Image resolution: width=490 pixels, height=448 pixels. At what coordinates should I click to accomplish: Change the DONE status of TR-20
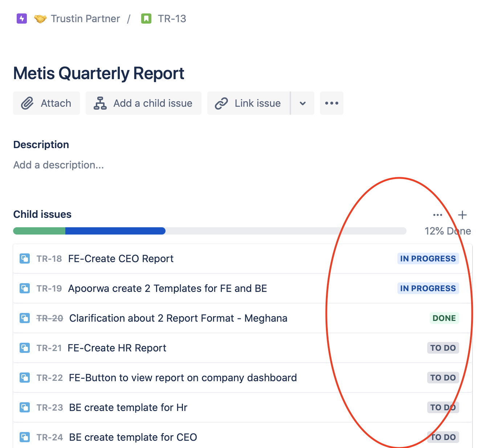point(444,318)
